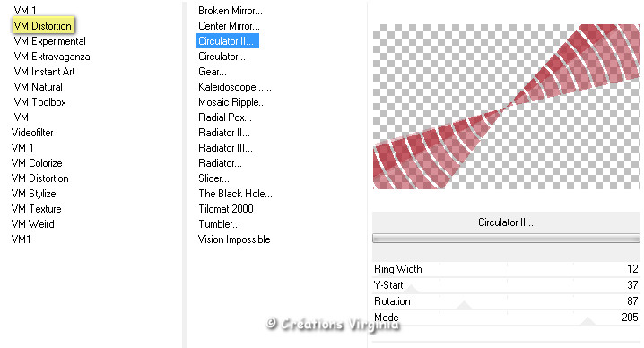Click the Rotation value 87
The height and width of the screenshot is (348, 644).
pos(632,301)
